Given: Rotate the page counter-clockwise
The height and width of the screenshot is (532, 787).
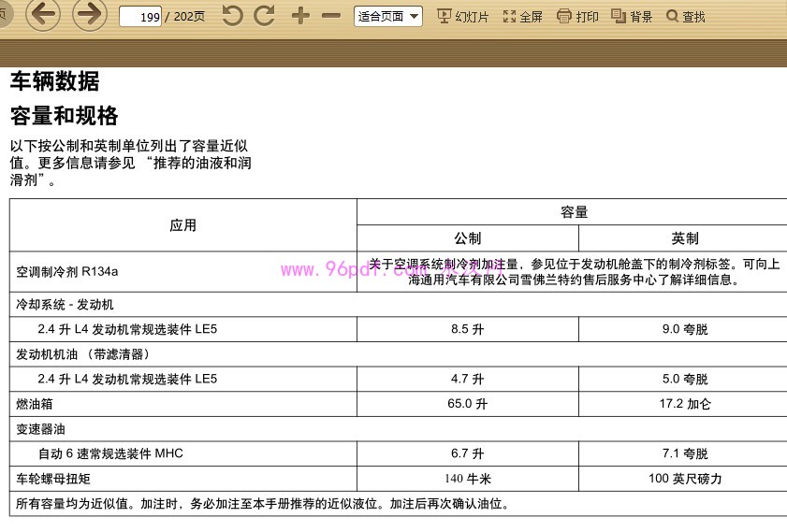Looking at the screenshot, I should (233, 16).
